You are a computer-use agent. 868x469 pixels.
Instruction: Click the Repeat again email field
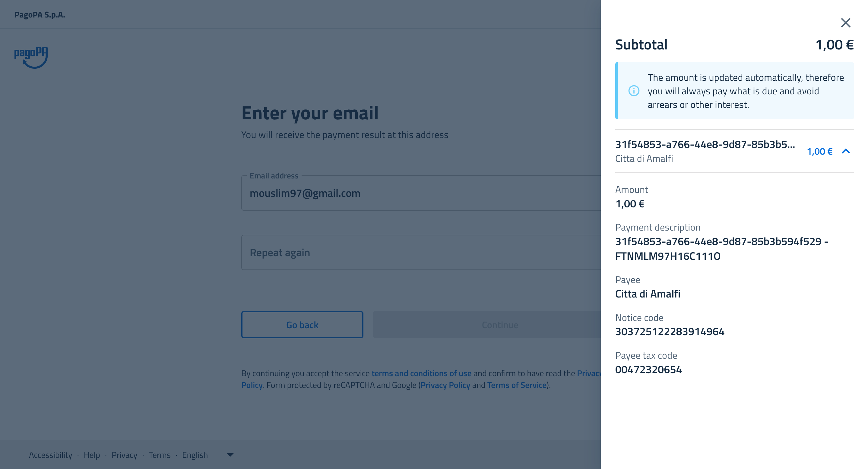(x=418, y=253)
